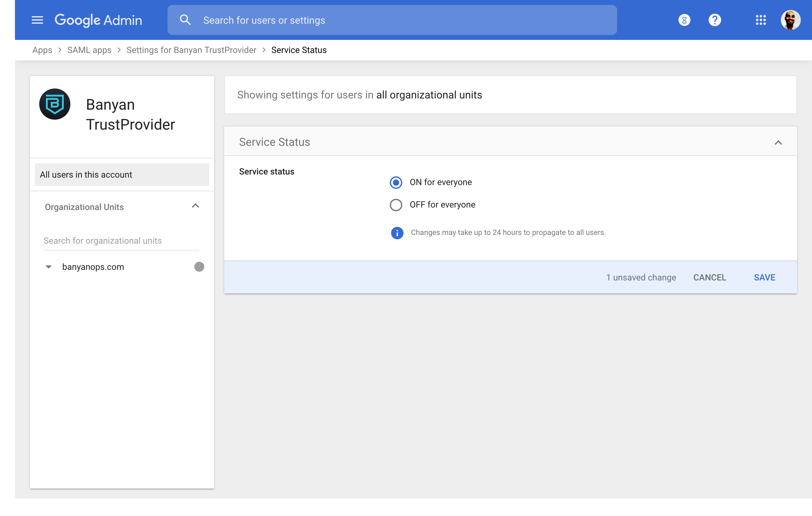
Task: Select OFF for everyone radio button
Action: [x=396, y=205]
